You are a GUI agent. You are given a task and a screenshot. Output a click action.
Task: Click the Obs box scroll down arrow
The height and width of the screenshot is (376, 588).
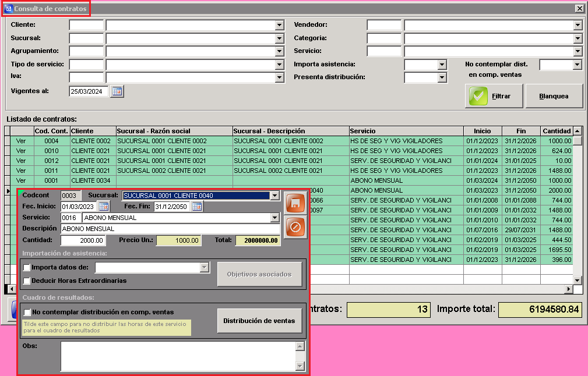300,366
